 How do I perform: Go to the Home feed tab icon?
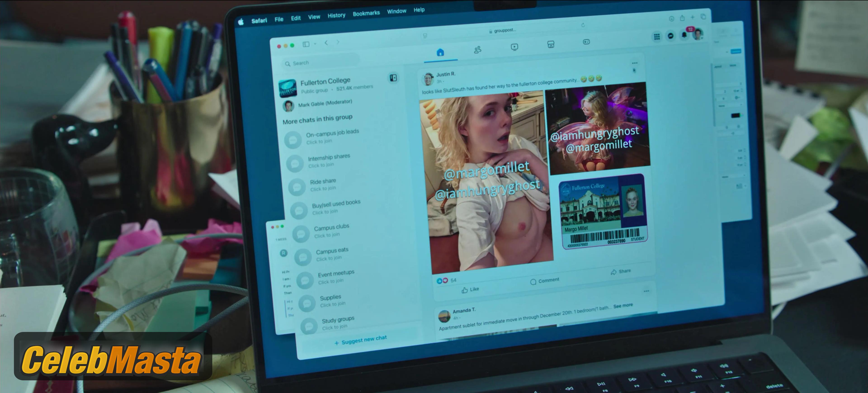(x=440, y=52)
